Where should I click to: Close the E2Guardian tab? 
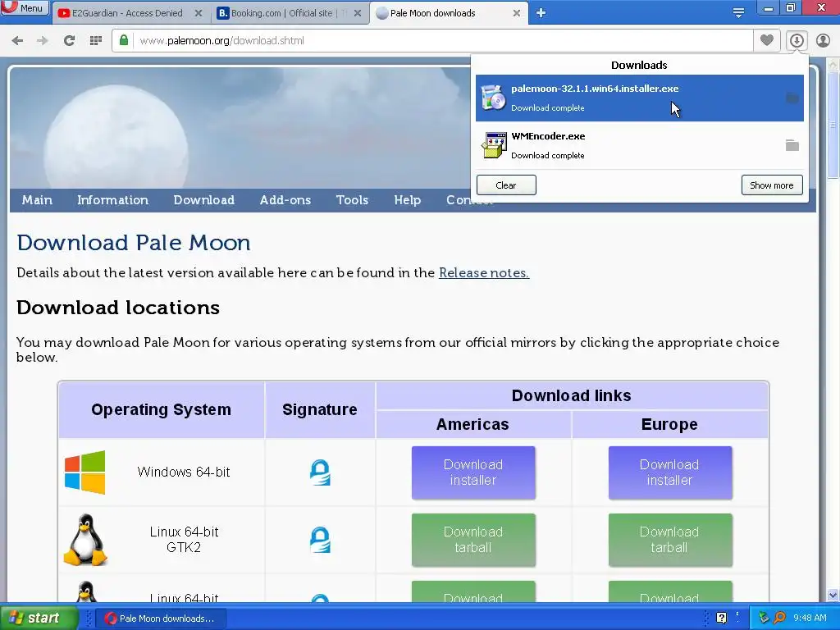point(199,13)
